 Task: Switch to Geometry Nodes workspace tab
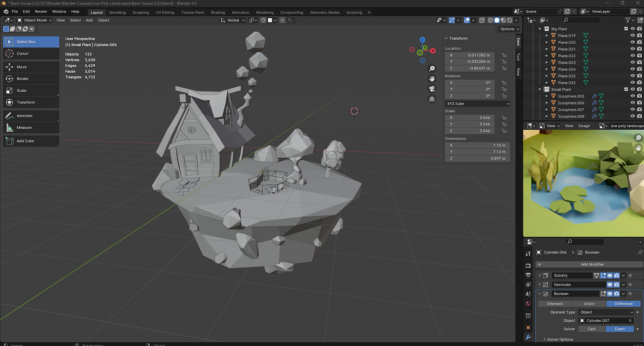[x=325, y=13]
